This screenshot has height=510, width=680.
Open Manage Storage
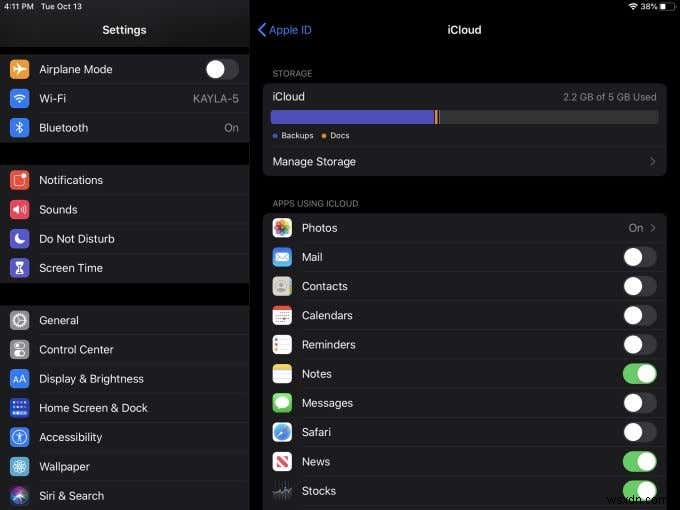tap(464, 161)
